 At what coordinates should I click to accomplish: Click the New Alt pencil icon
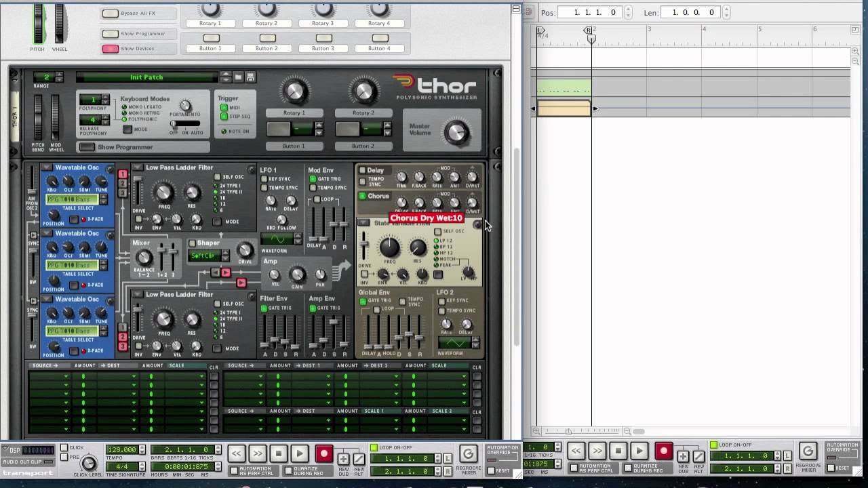[x=359, y=459]
